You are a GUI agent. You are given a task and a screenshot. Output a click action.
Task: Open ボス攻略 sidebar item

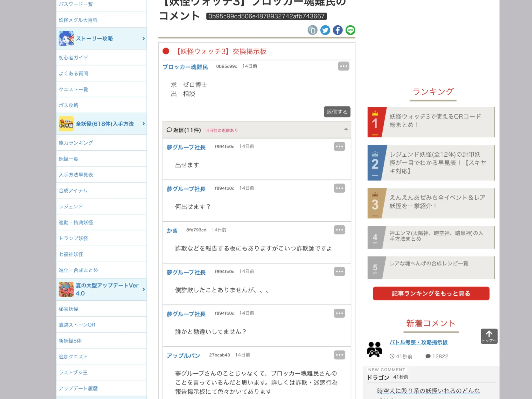pyautogui.click(x=101, y=105)
